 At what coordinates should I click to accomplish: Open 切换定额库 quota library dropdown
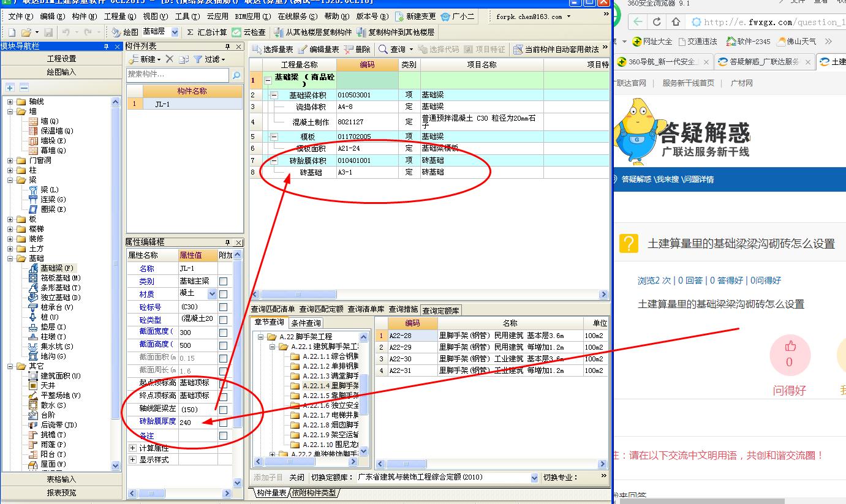coord(534,478)
